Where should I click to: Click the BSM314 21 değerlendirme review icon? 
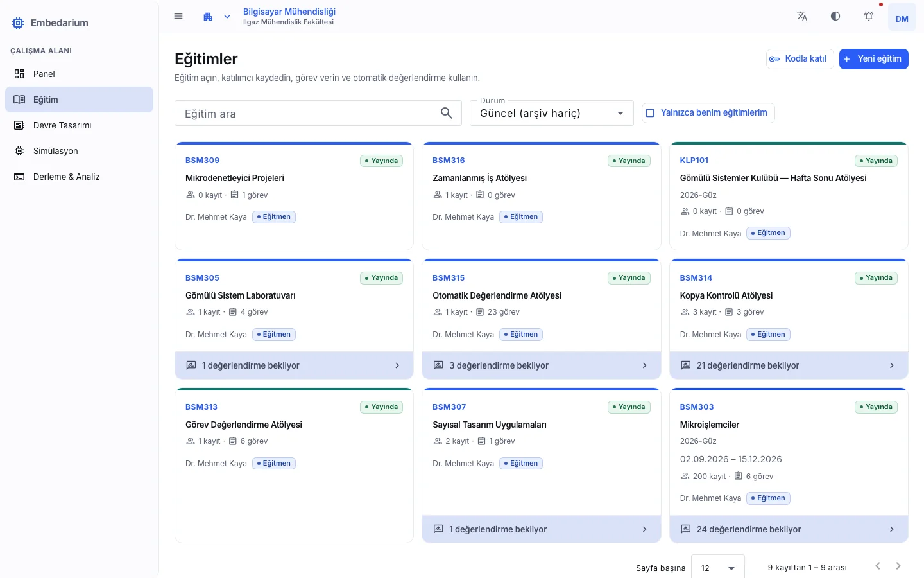[685, 365]
